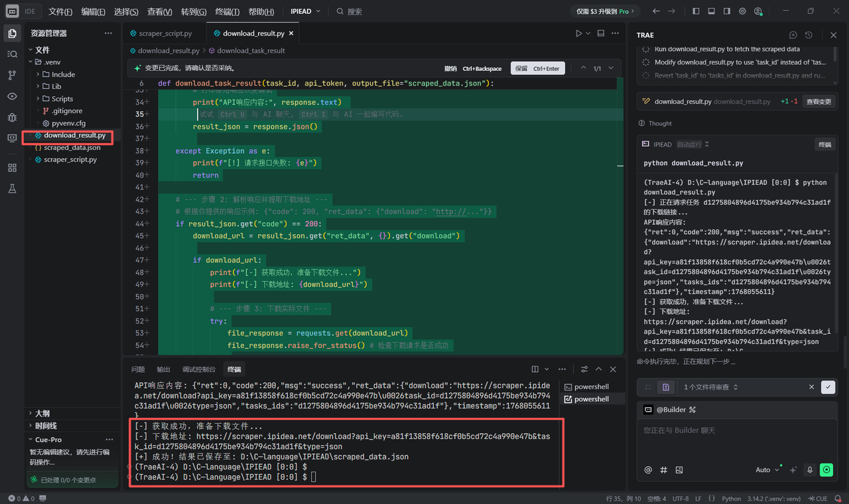Screen dimensions: 849x504
Task: Open the run and debug bug icon
Action: coord(12,117)
